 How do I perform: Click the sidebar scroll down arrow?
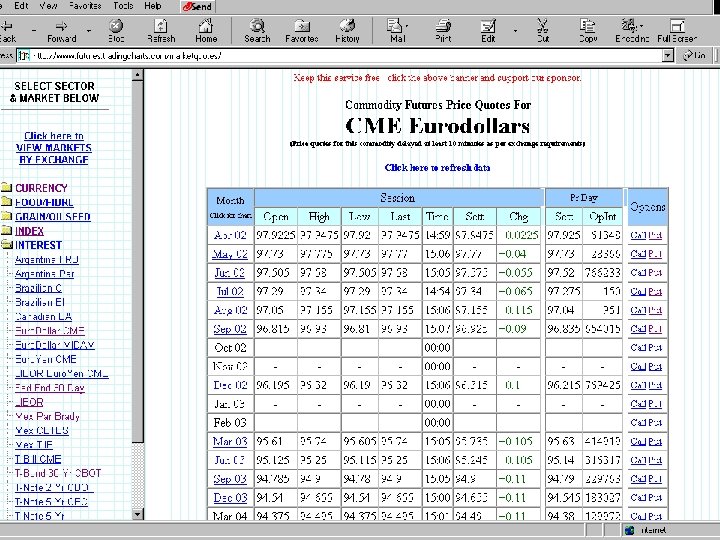pyautogui.click(x=137, y=514)
